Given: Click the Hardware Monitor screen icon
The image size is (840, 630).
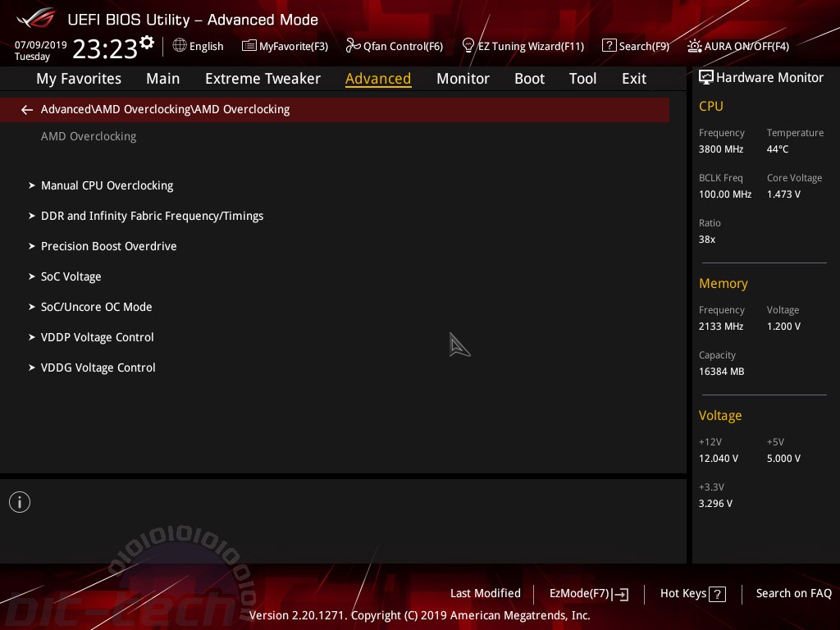Looking at the screenshot, I should coord(706,78).
